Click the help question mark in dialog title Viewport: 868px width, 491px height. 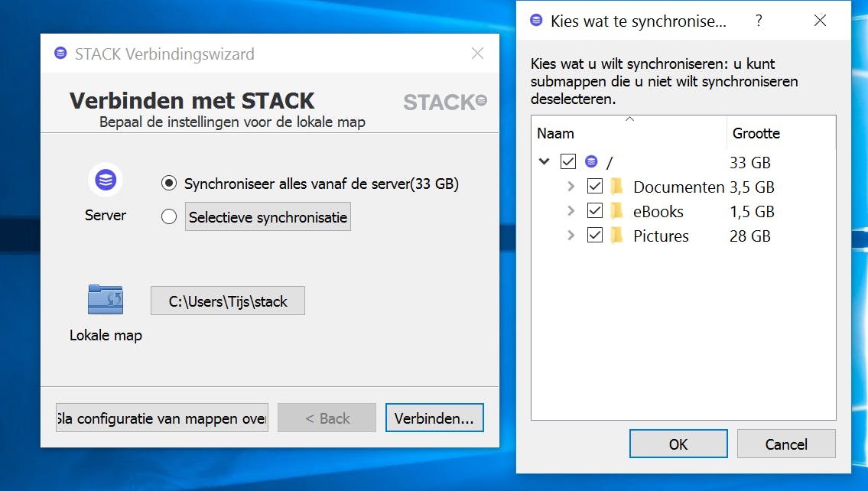759,21
